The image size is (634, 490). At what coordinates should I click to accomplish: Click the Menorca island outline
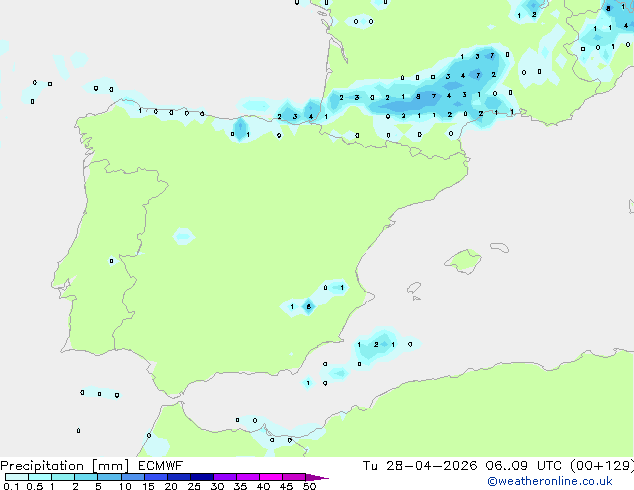(499, 247)
